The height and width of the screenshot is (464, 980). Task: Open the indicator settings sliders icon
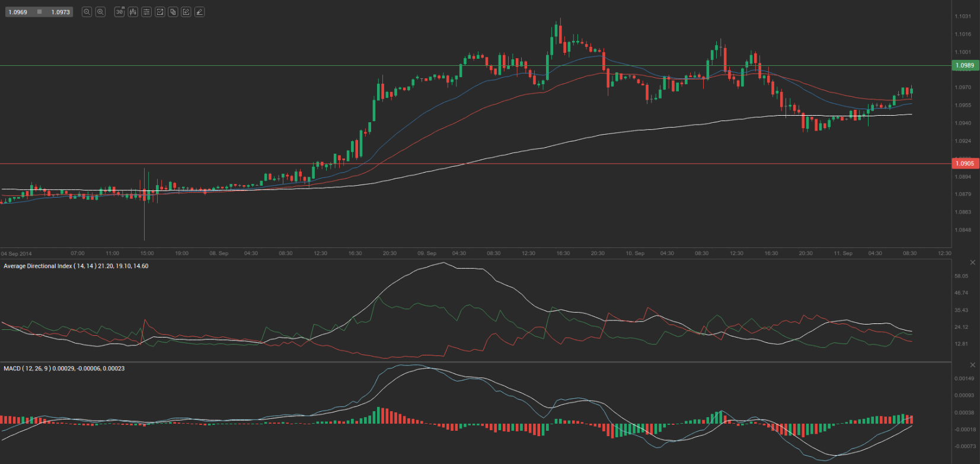click(146, 12)
